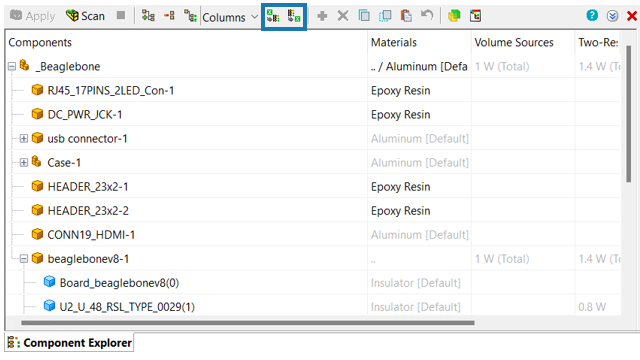Screen dimensions: 640x360
Task: Click the Case-1 assembly icon
Action: pyautogui.click(x=37, y=162)
